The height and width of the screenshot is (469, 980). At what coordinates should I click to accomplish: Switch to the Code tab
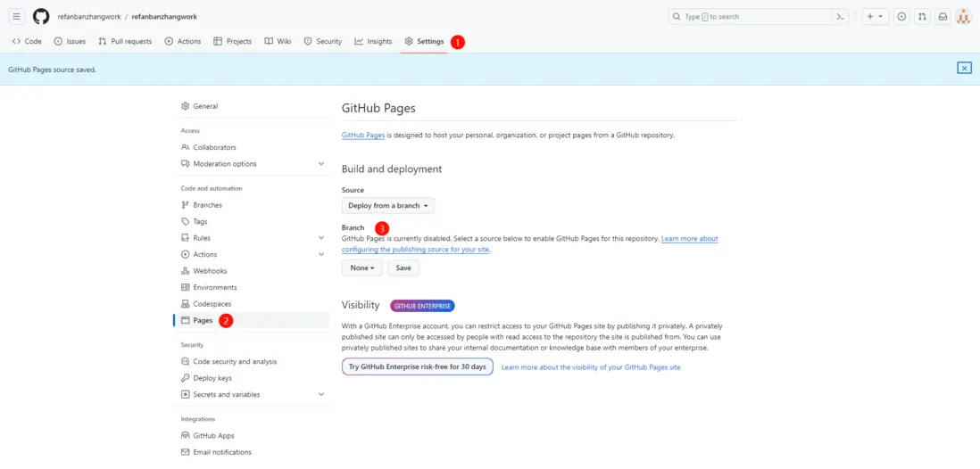tap(27, 41)
